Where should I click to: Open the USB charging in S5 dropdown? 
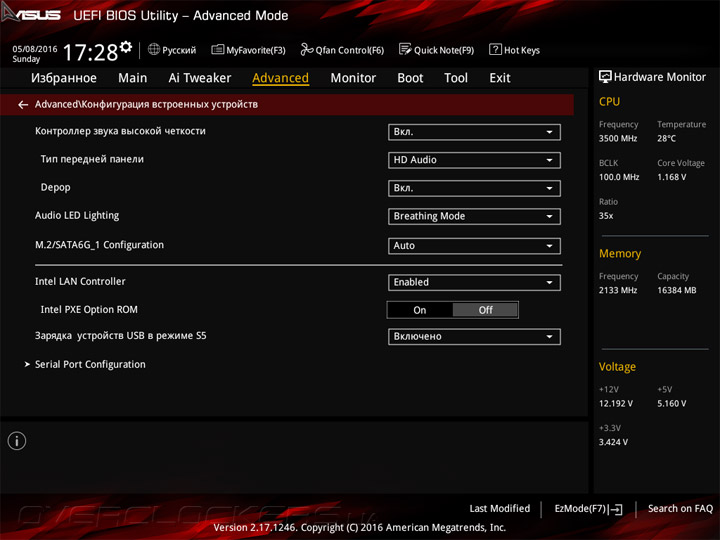474,337
